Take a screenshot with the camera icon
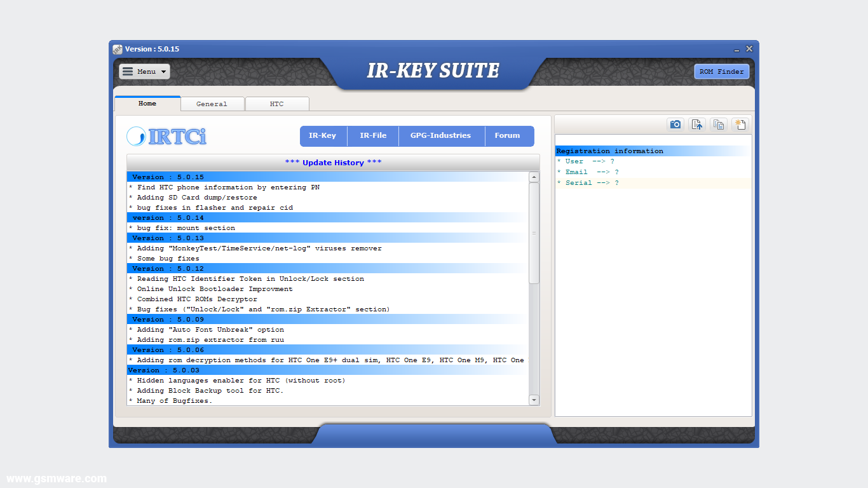The height and width of the screenshot is (488, 868). (675, 125)
